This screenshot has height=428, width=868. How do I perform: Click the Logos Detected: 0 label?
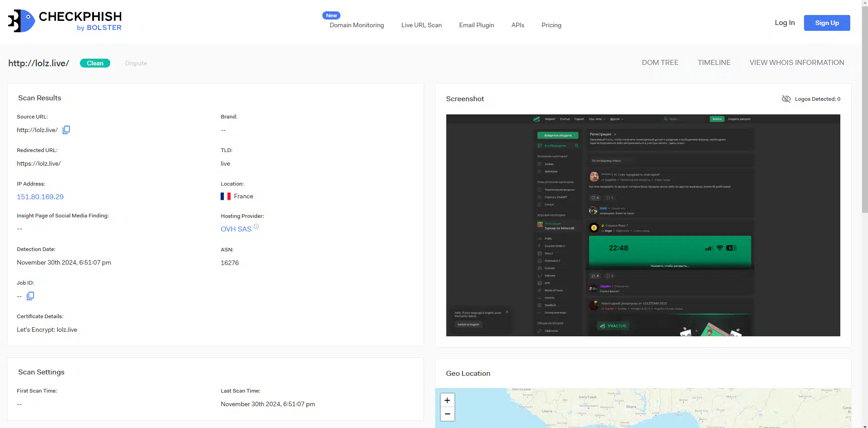tap(817, 99)
